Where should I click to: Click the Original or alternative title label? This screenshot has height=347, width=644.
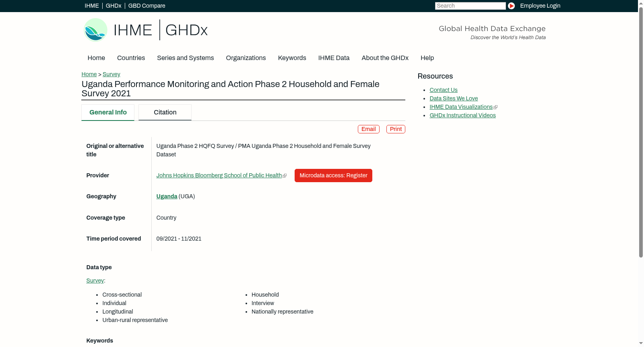(115, 150)
